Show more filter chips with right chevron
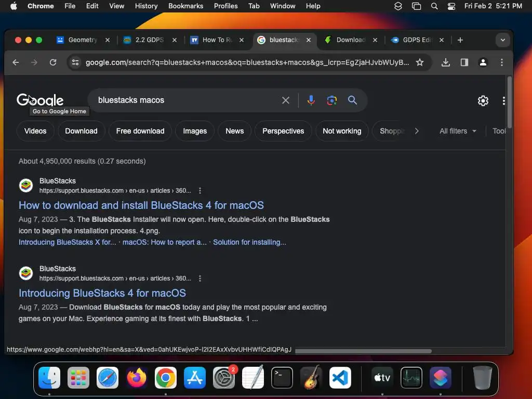The image size is (532, 399). (417, 131)
